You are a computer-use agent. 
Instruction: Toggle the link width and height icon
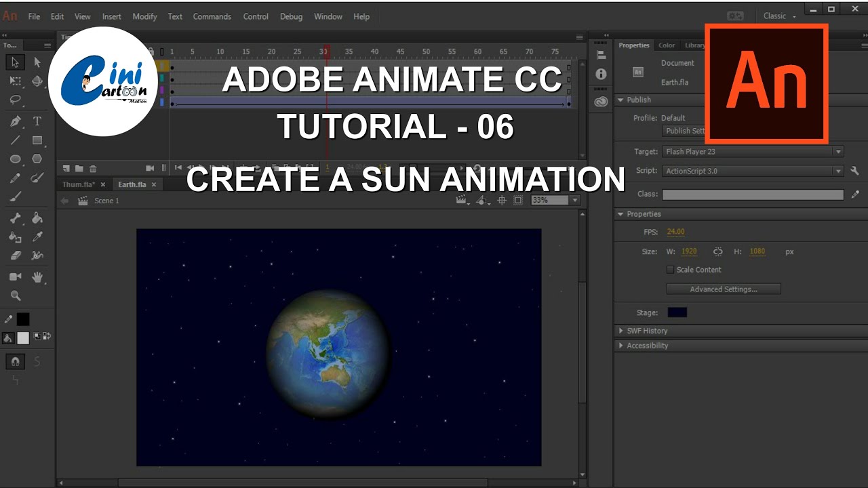pyautogui.click(x=717, y=251)
